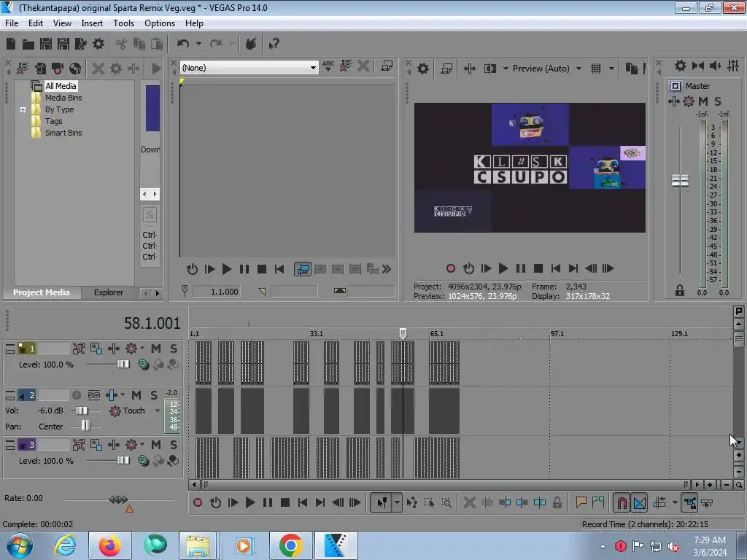Adjust the Master volume fader
Screen dimensions: 747x560
pyautogui.click(x=680, y=181)
